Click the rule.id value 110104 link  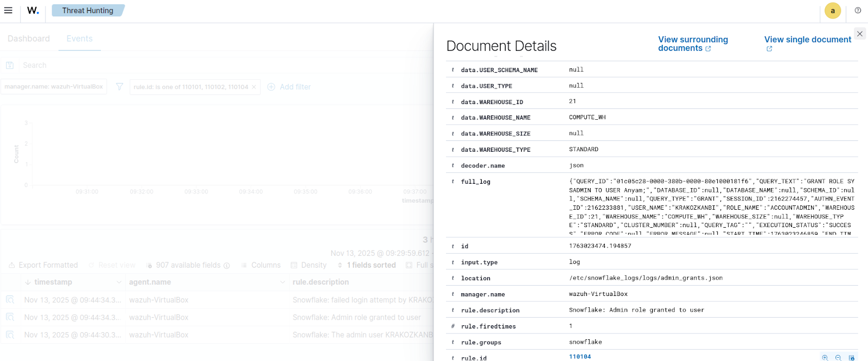click(x=580, y=357)
